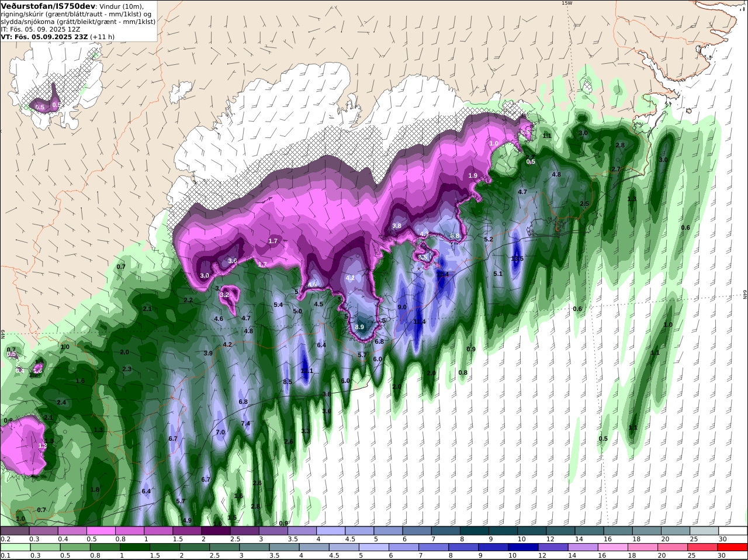Click the white 1.9 snowfall value label

point(473,176)
